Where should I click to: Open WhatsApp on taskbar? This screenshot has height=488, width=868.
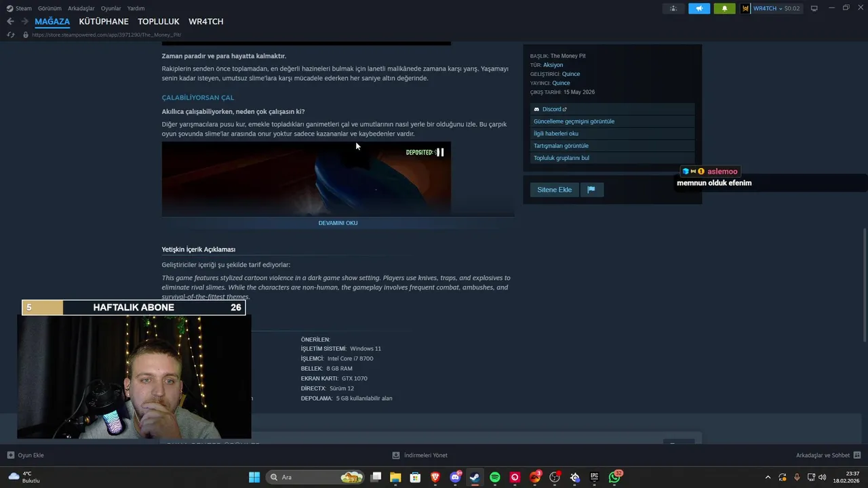click(x=615, y=477)
